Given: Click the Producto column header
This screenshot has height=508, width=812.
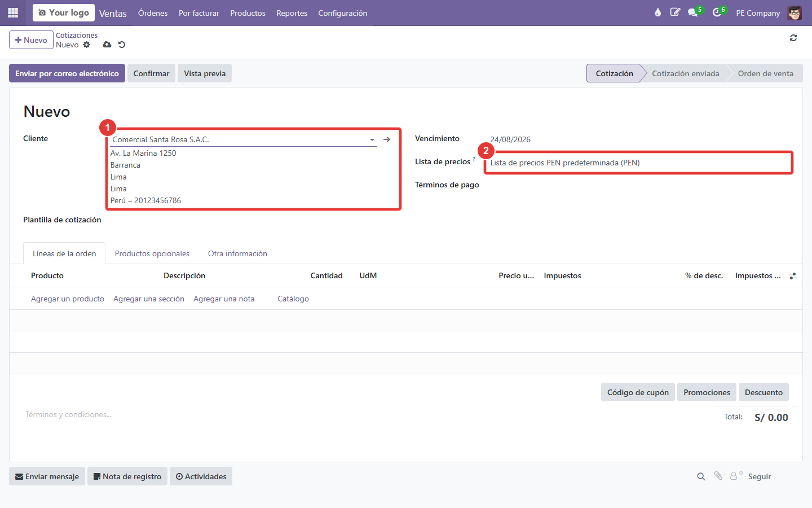Looking at the screenshot, I should [47, 275].
